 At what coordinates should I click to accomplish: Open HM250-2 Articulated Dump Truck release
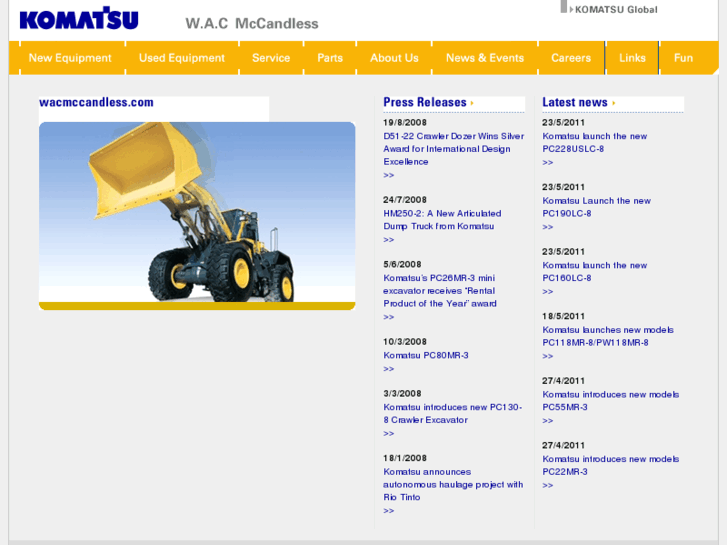click(442, 220)
